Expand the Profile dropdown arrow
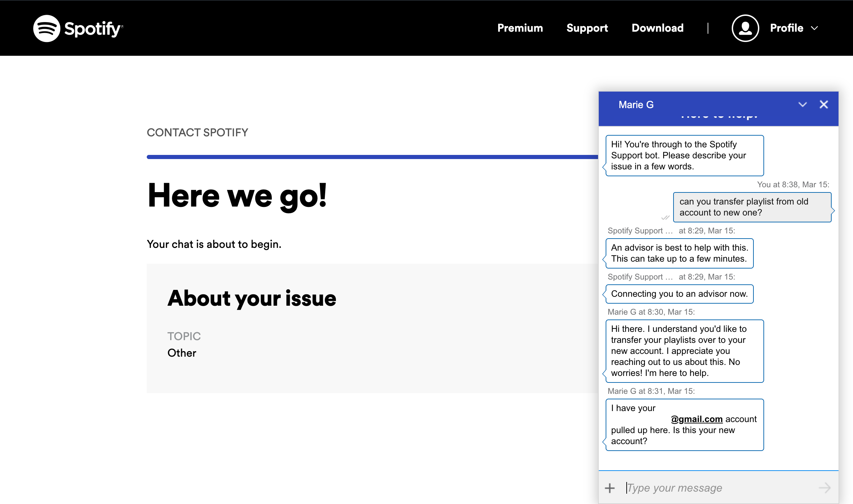Image resolution: width=853 pixels, height=504 pixels. pyautogui.click(x=815, y=28)
